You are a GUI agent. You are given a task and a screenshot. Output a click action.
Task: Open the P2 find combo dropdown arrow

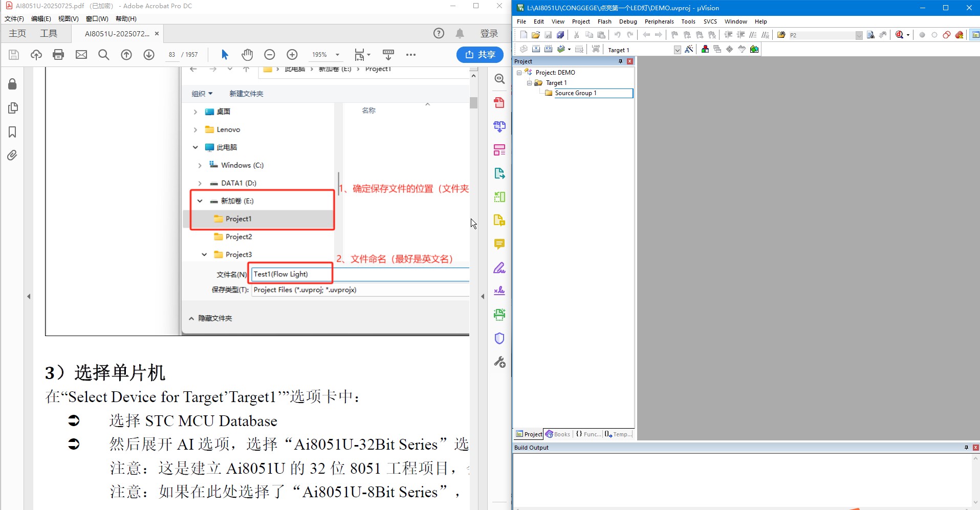tap(859, 35)
